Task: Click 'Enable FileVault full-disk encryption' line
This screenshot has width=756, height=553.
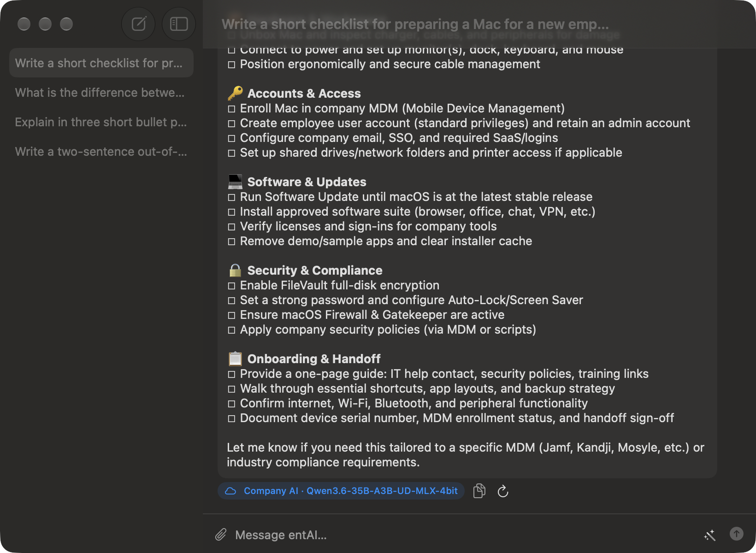Action: point(334,285)
